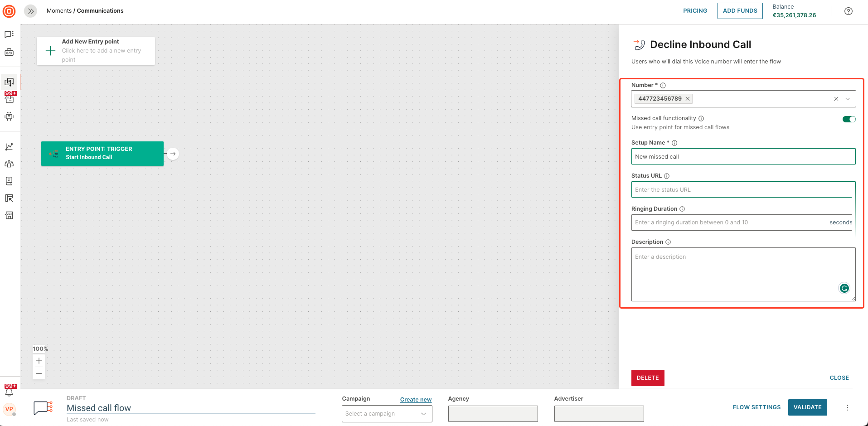
Task: Click the red DELETE button
Action: (x=647, y=378)
